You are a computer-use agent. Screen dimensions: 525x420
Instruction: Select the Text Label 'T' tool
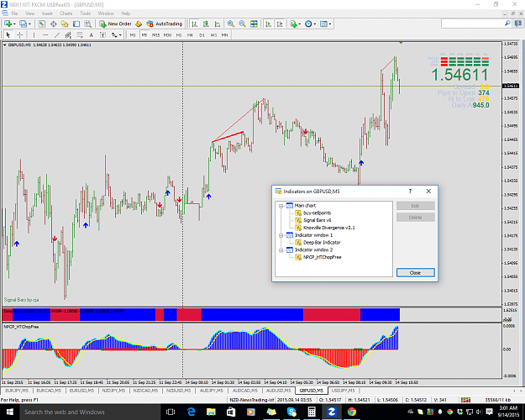[102, 34]
